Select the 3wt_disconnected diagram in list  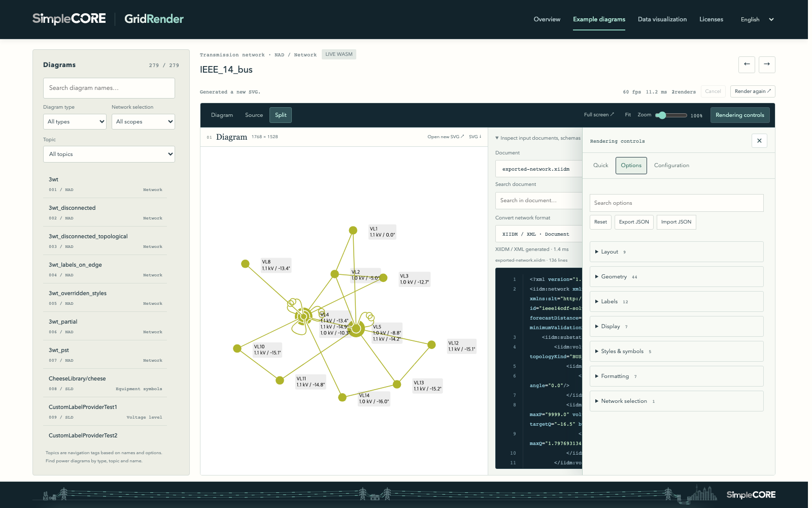[106, 212]
